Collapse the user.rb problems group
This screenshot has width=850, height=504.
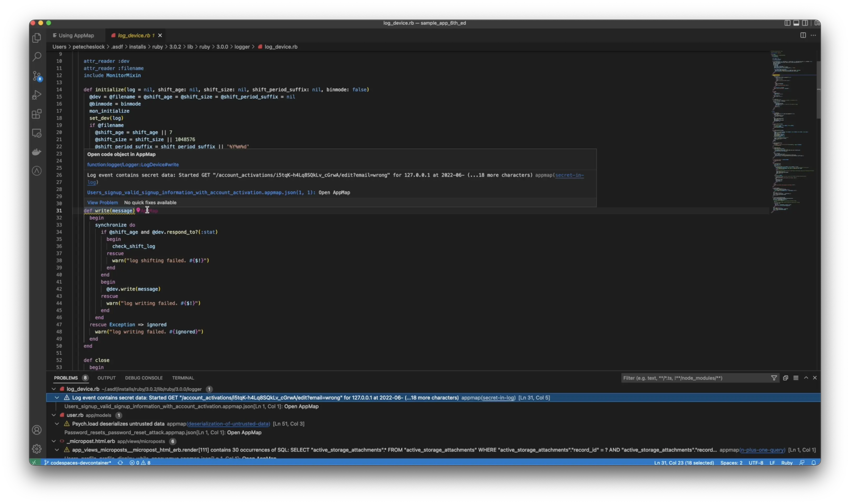pos(54,415)
